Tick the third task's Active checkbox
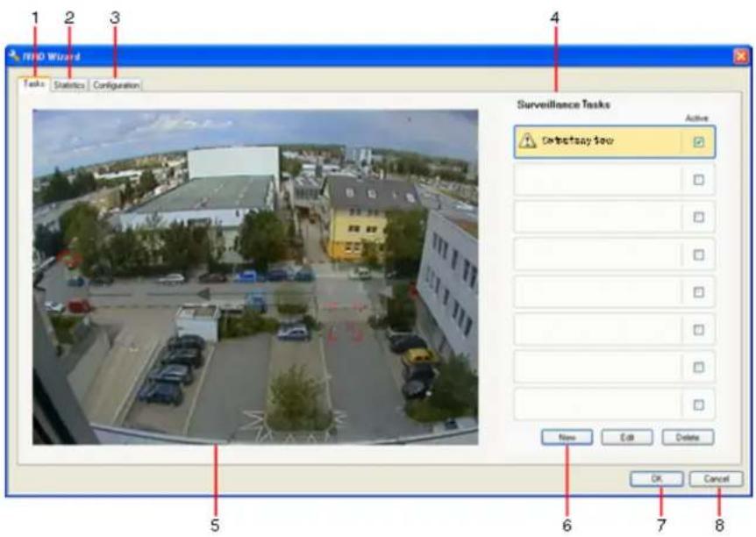 tap(699, 217)
